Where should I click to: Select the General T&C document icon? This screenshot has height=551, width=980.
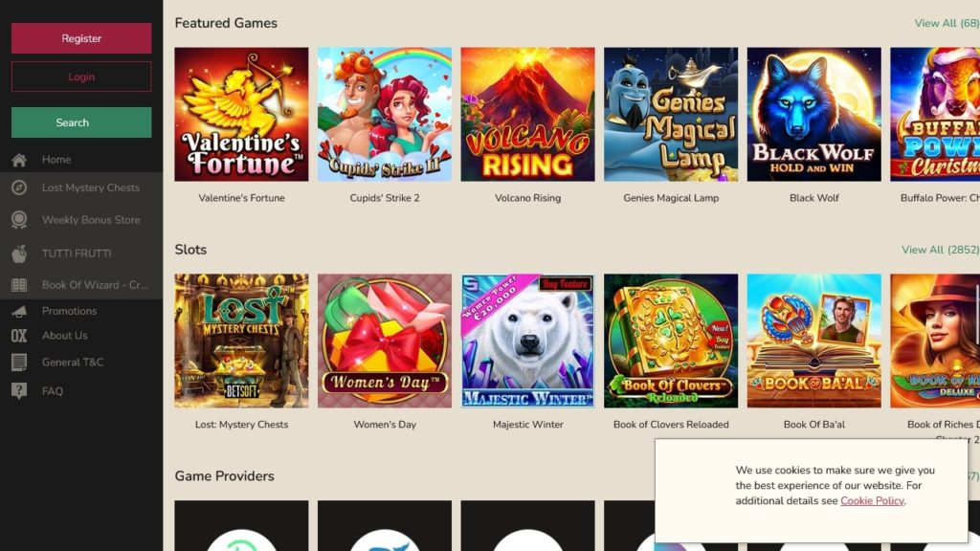coord(19,363)
